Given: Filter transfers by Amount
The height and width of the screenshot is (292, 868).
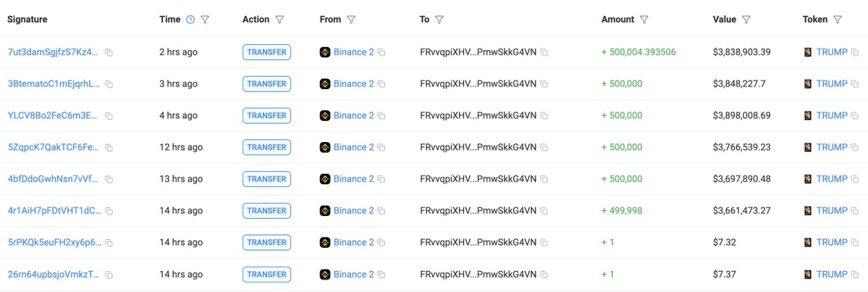Looking at the screenshot, I should click(644, 20).
